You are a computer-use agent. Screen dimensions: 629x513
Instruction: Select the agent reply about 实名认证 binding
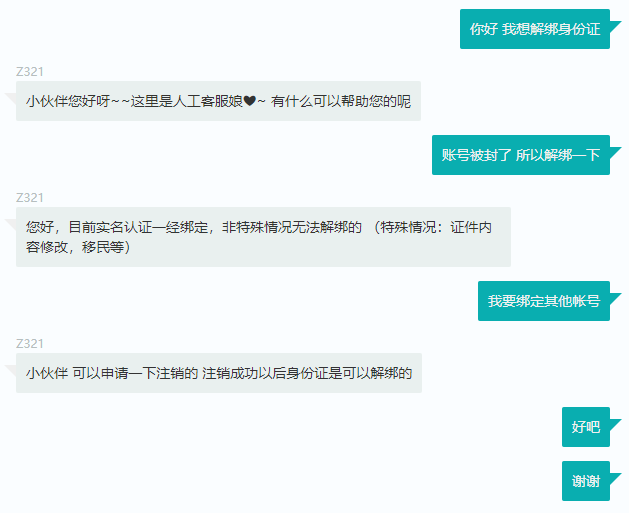coord(262,237)
